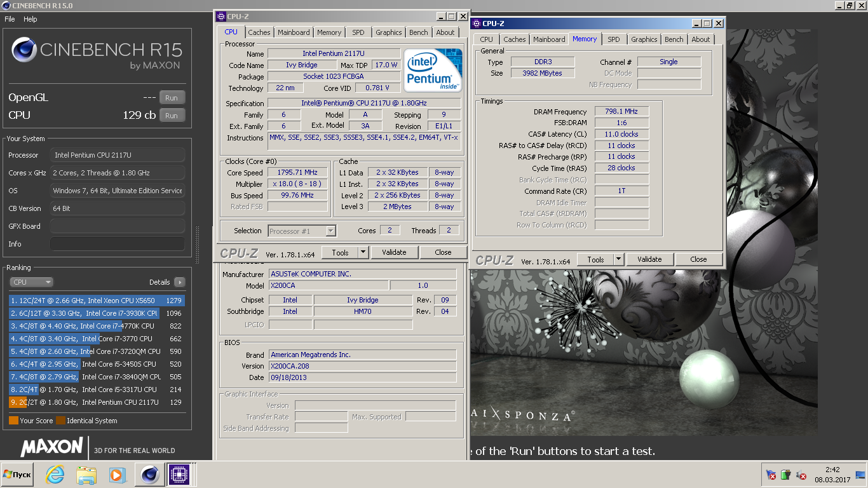868x488 pixels.
Task: Switch to Graphics tab in right CPU-Z window
Action: [x=644, y=39]
